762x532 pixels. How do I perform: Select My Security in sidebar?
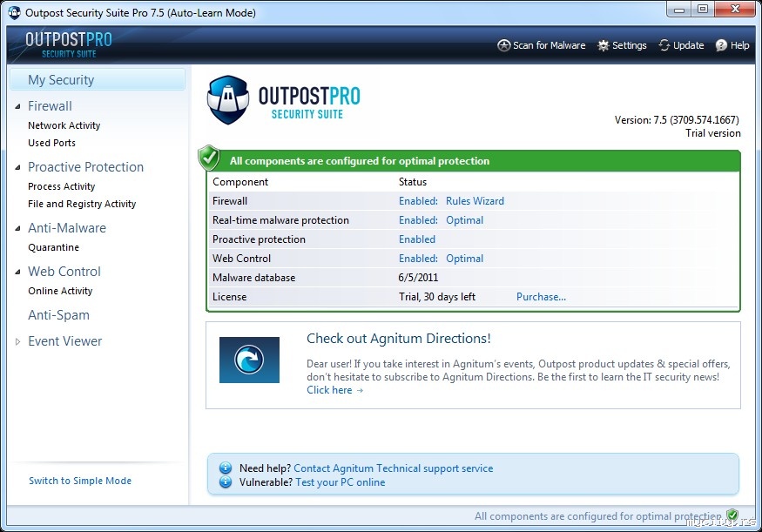pyautogui.click(x=98, y=80)
